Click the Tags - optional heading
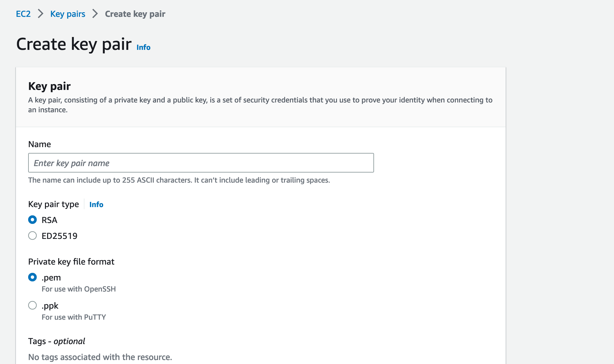Viewport: 614px width, 364px height. point(57,341)
